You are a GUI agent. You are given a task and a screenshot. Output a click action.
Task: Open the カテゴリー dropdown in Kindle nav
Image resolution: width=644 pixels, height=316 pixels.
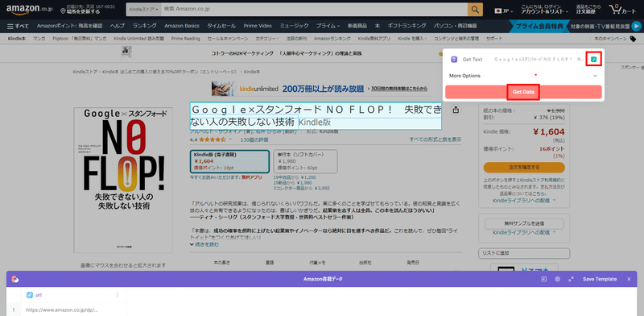(x=267, y=39)
